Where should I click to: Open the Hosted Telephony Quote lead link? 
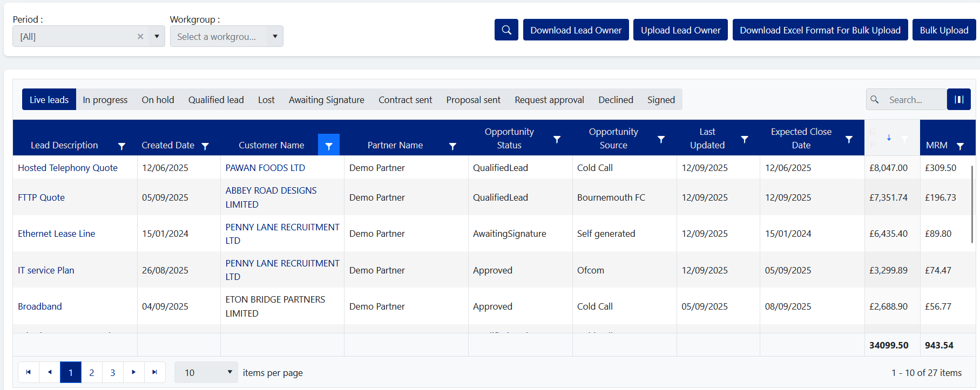click(67, 168)
